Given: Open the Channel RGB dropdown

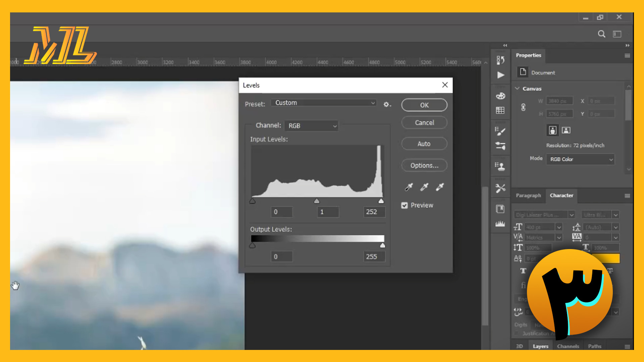Looking at the screenshot, I should (311, 126).
